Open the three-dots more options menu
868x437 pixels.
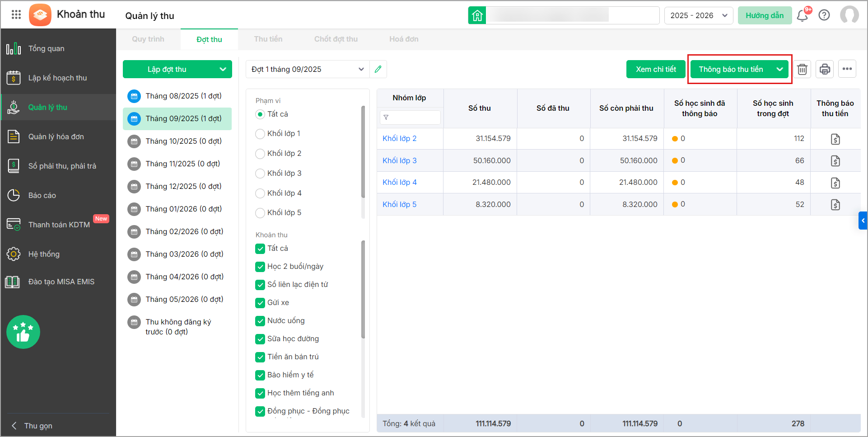[847, 69]
